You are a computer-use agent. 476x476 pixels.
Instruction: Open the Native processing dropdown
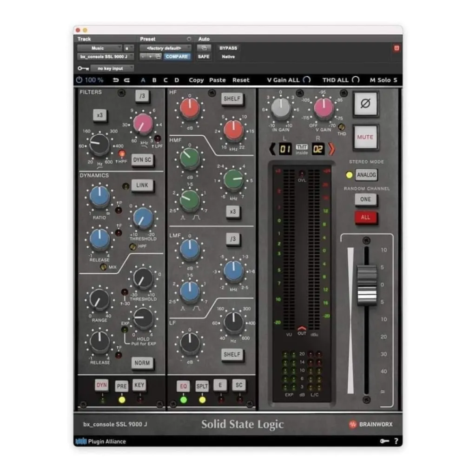click(228, 57)
